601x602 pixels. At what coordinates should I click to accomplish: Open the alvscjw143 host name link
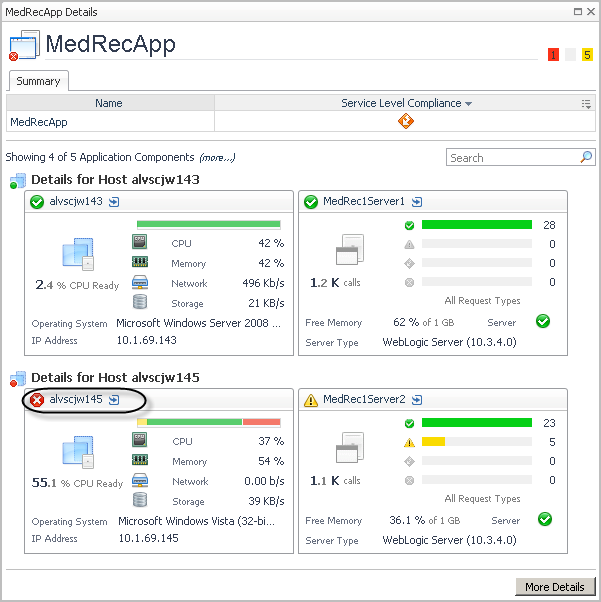[x=76, y=201]
